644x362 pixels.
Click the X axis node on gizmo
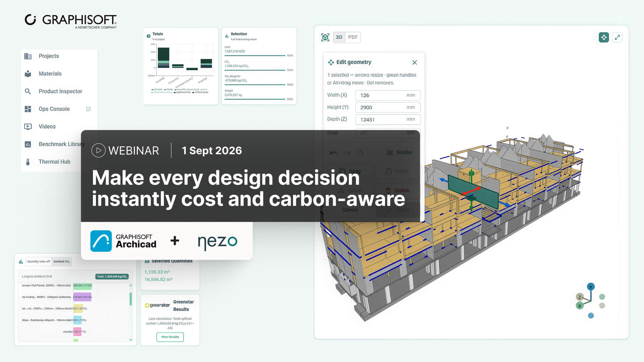(580, 306)
